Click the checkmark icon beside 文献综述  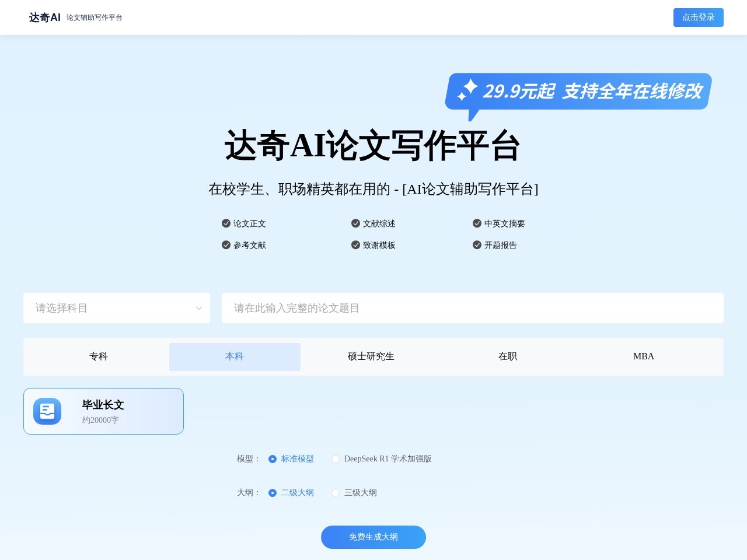click(355, 223)
